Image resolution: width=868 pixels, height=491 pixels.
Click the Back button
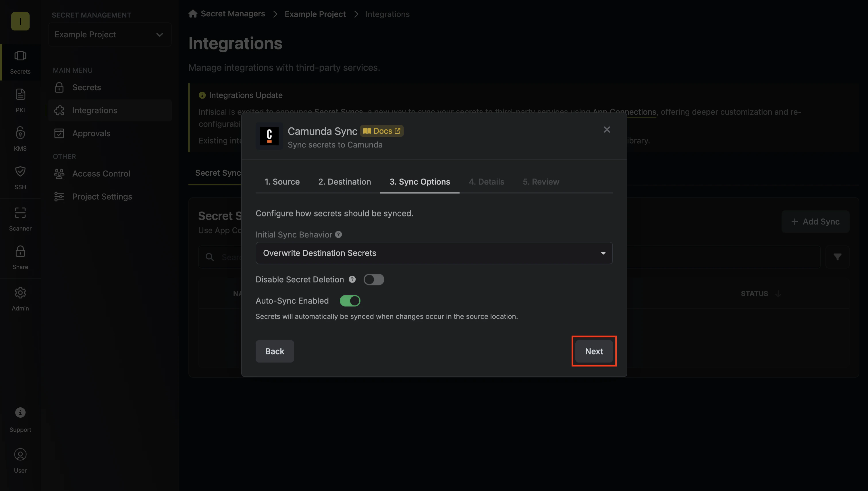[275, 351]
